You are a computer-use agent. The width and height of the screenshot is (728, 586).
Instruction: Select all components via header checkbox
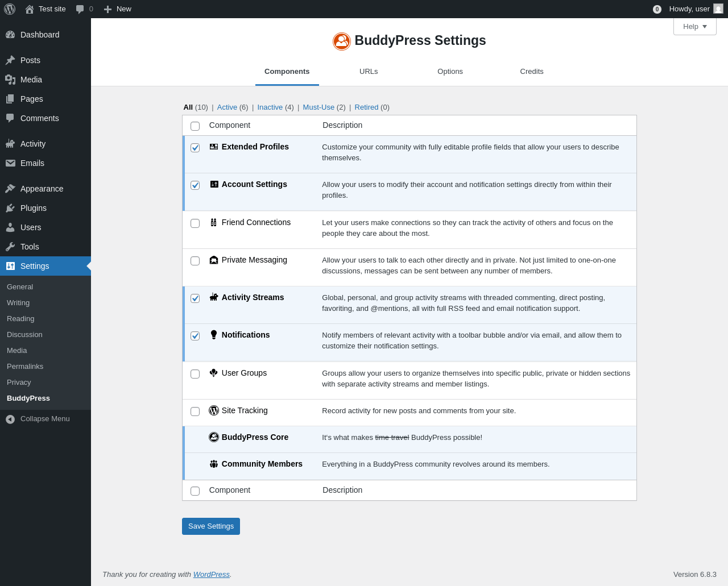(195, 126)
